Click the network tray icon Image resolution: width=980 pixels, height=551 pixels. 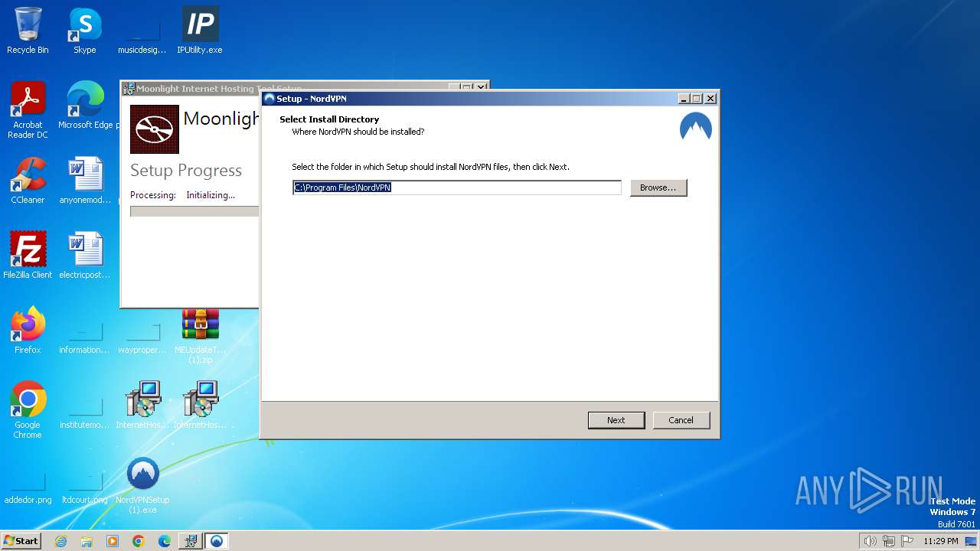[x=889, y=541]
